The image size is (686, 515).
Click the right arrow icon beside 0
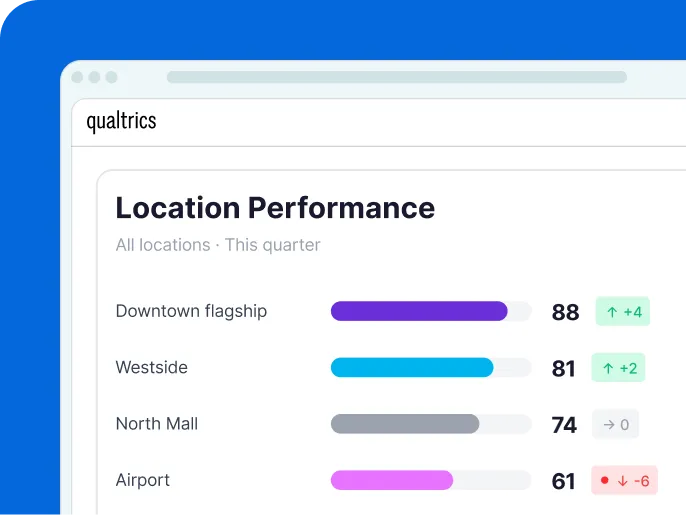pyautogui.click(x=609, y=424)
